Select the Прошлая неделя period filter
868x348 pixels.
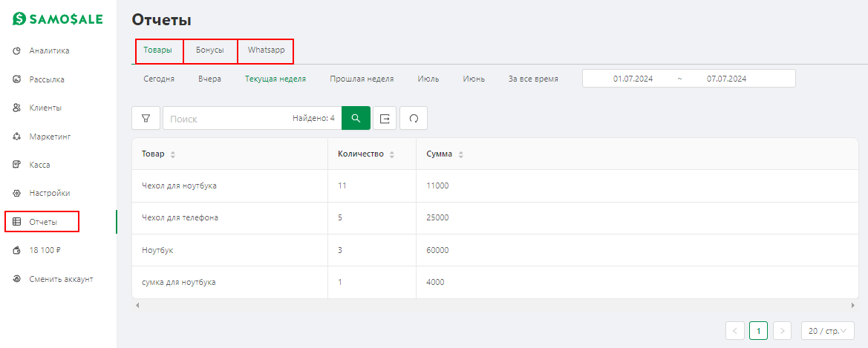[362, 79]
